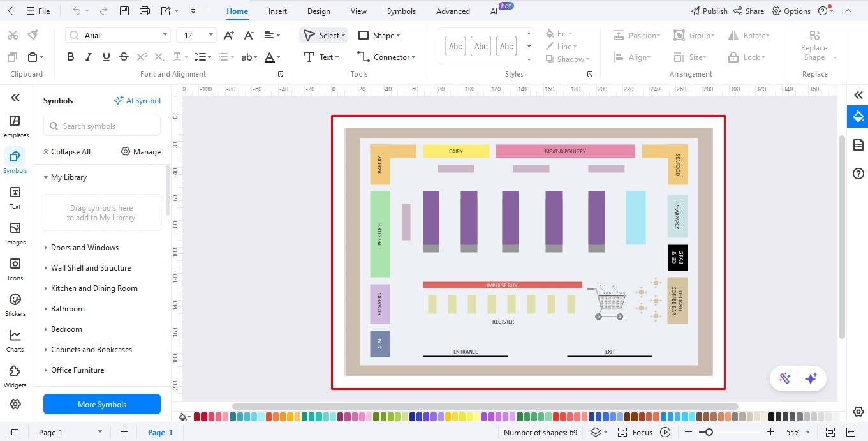Screen dimensions: 868x441
Task: Click the Save icon in title bar
Action: 124,11
